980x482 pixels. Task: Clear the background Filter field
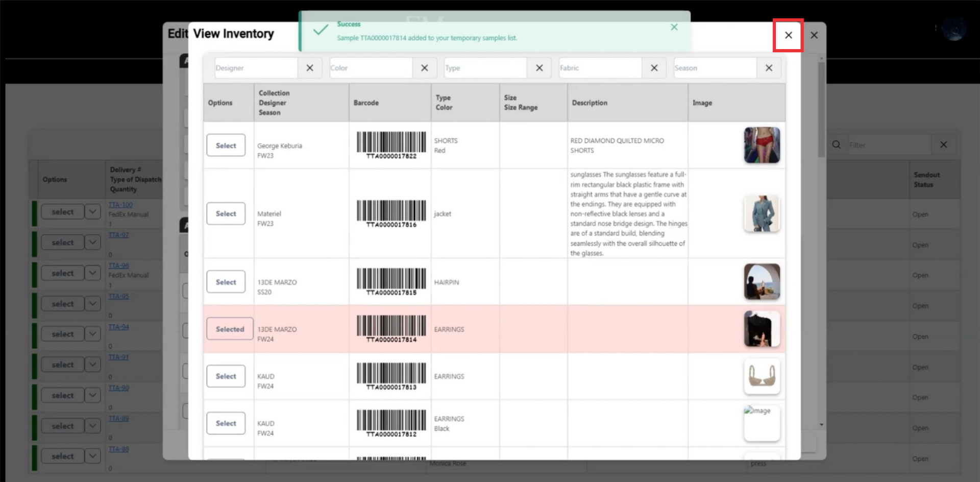pyautogui.click(x=943, y=144)
